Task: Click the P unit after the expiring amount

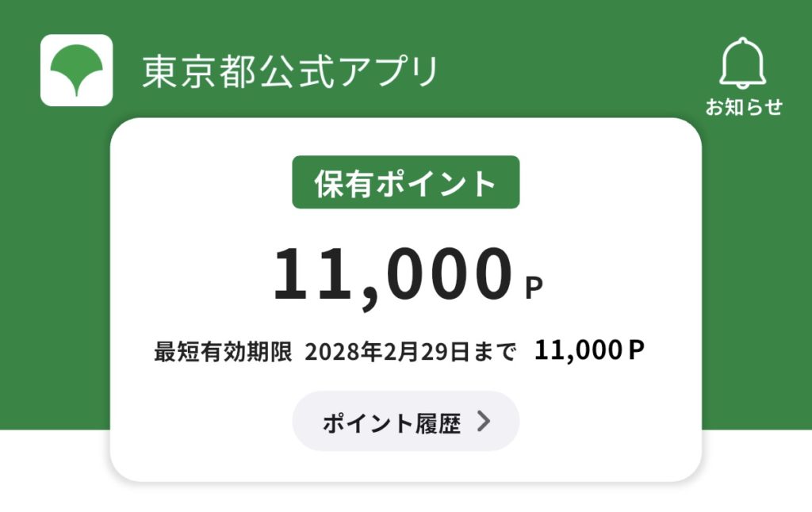Action: (x=636, y=350)
